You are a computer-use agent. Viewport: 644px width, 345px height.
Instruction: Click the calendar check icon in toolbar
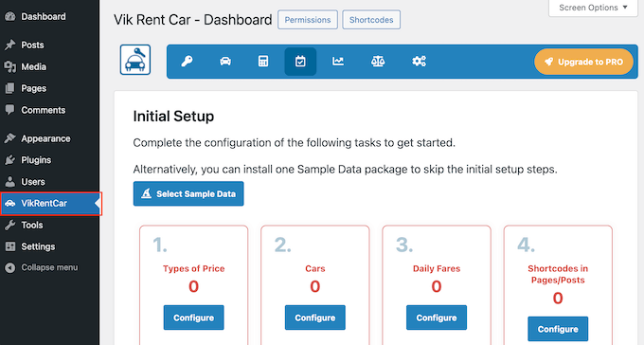tap(300, 62)
